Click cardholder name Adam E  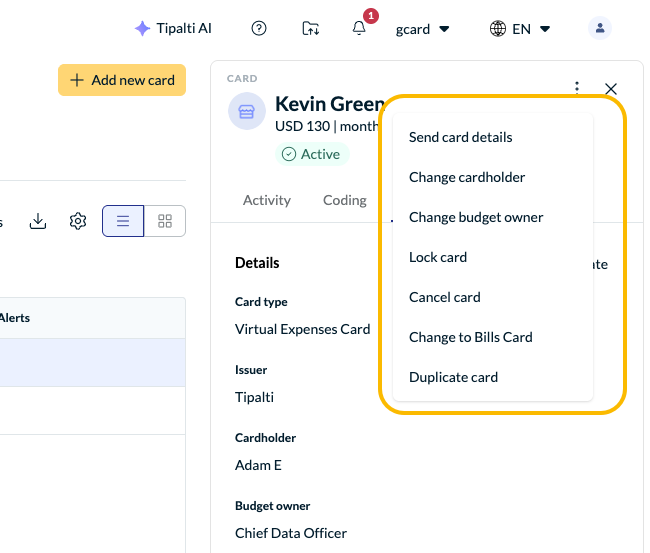pos(258,466)
